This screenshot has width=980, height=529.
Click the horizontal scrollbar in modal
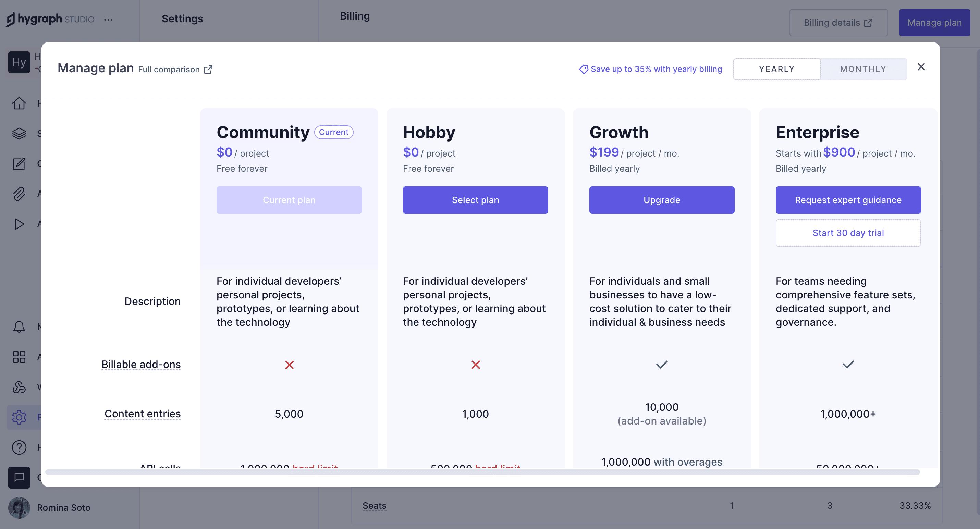coord(482,472)
